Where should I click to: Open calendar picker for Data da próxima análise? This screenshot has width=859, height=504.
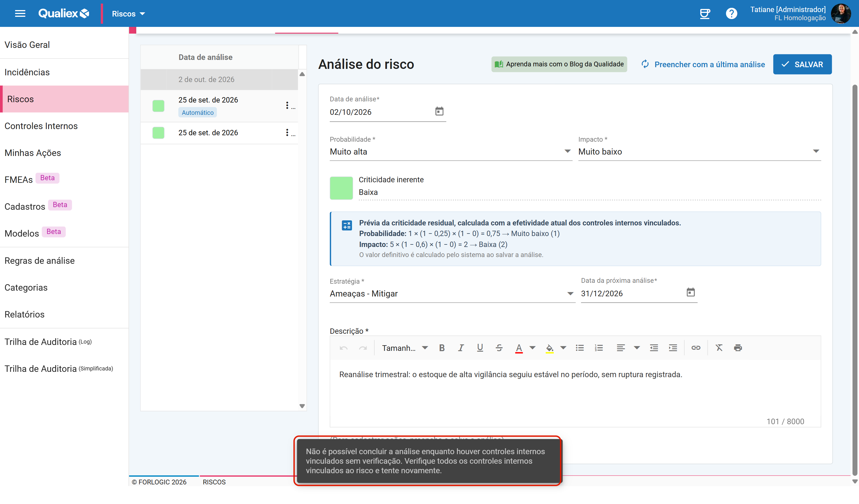click(690, 292)
